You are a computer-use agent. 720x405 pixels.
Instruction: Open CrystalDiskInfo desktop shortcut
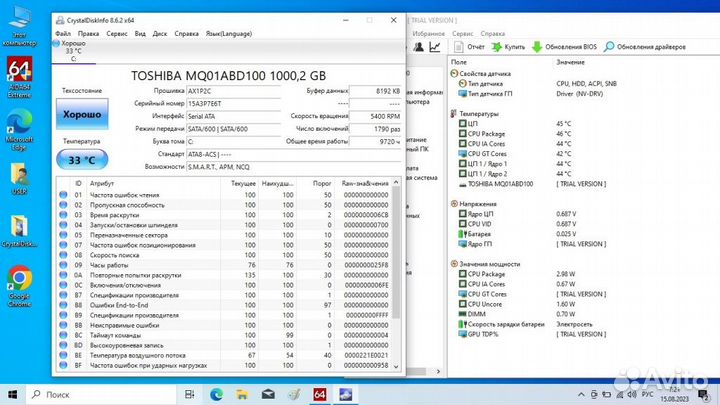coord(19,231)
